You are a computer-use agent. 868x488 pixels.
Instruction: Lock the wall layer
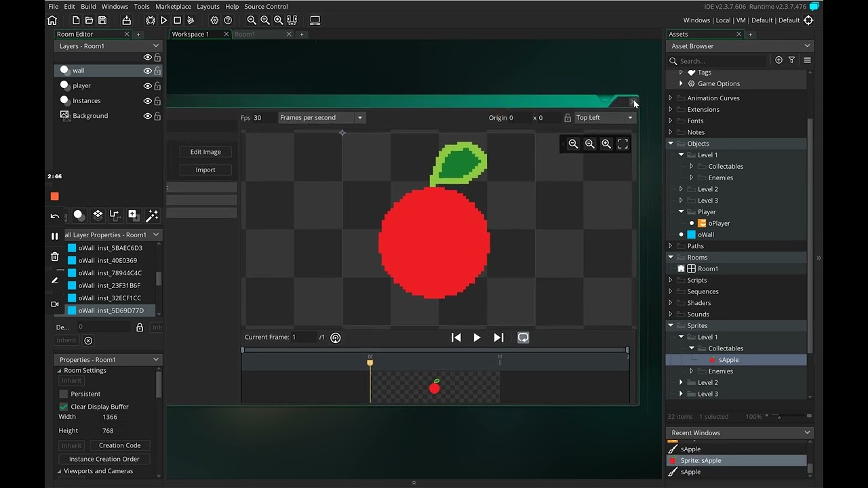[157, 70]
